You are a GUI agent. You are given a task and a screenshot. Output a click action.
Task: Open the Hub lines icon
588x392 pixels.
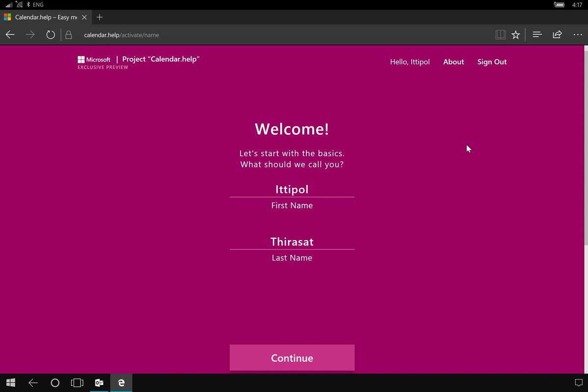[x=537, y=35]
